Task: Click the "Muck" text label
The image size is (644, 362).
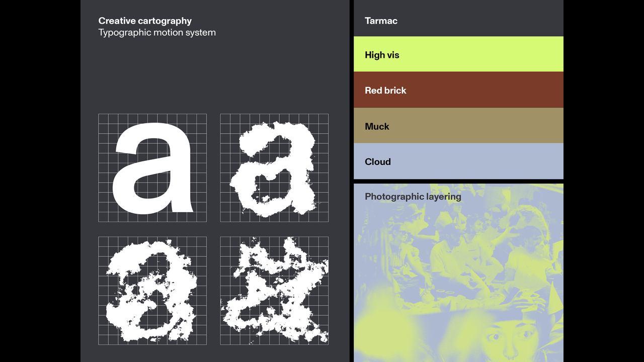Action: [x=377, y=126]
